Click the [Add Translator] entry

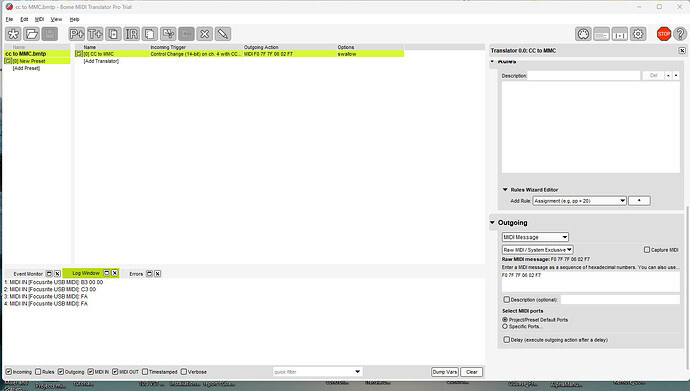coord(101,61)
